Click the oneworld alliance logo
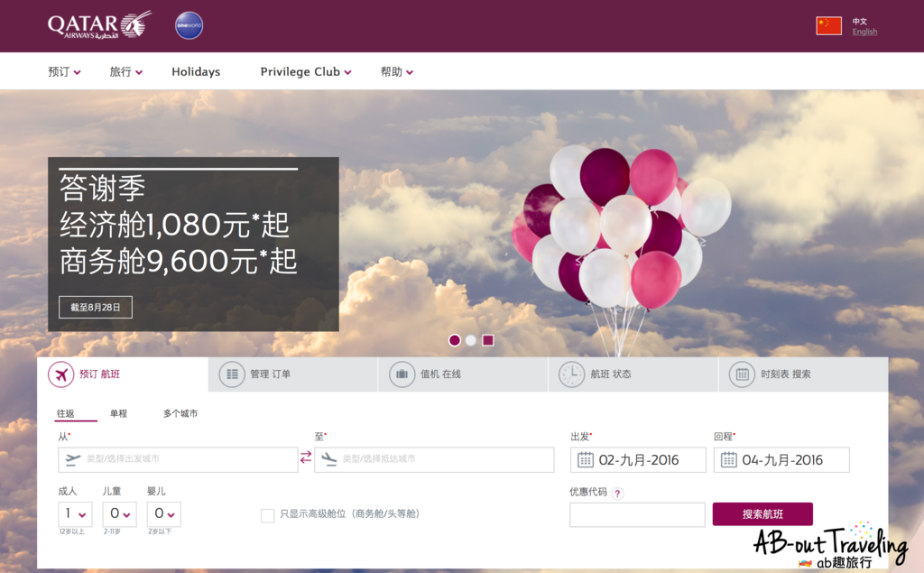 coord(189,25)
